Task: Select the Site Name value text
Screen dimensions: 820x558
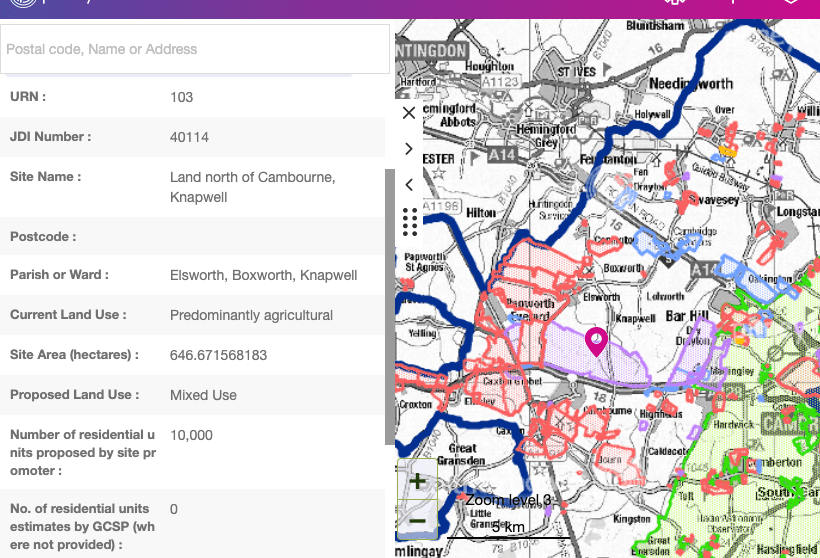Action: point(252,187)
